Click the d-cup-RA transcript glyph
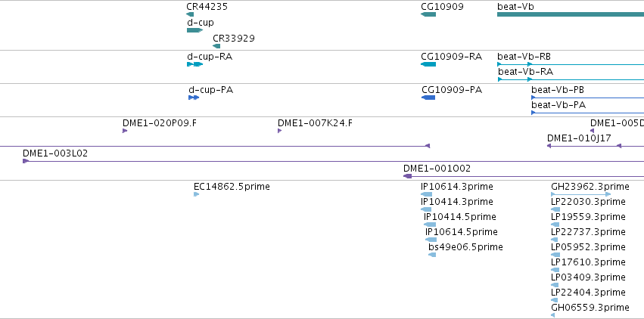 (x=194, y=64)
